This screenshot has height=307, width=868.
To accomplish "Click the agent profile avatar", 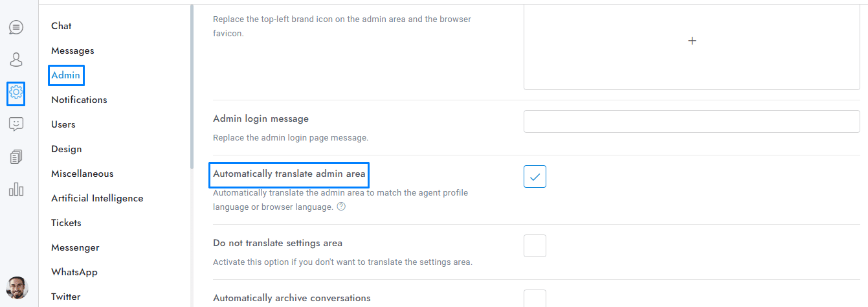I will coord(17,288).
